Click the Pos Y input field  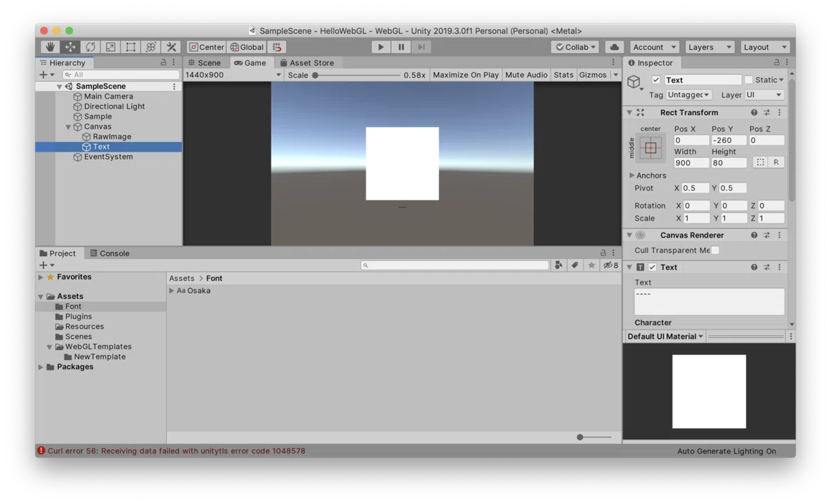click(729, 141)
